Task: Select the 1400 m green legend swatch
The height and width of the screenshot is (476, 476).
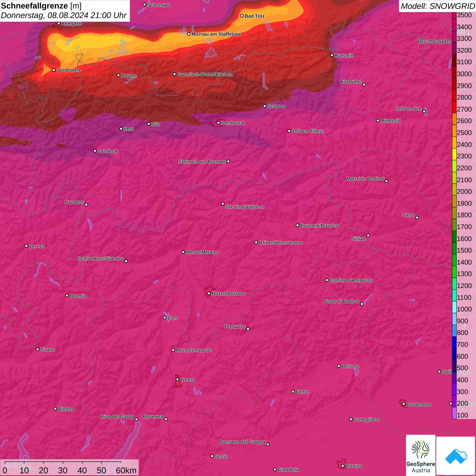Action: click(454, 260)
